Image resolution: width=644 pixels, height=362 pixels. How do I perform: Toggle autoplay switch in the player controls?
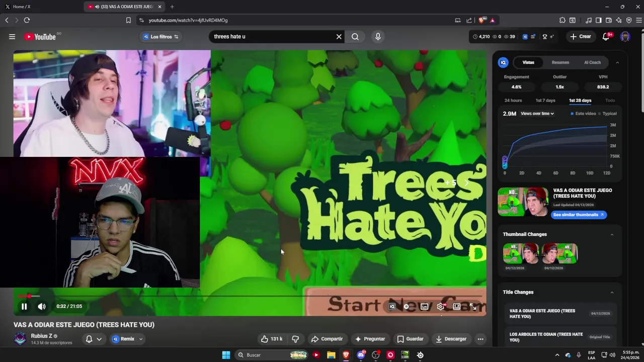407,307
